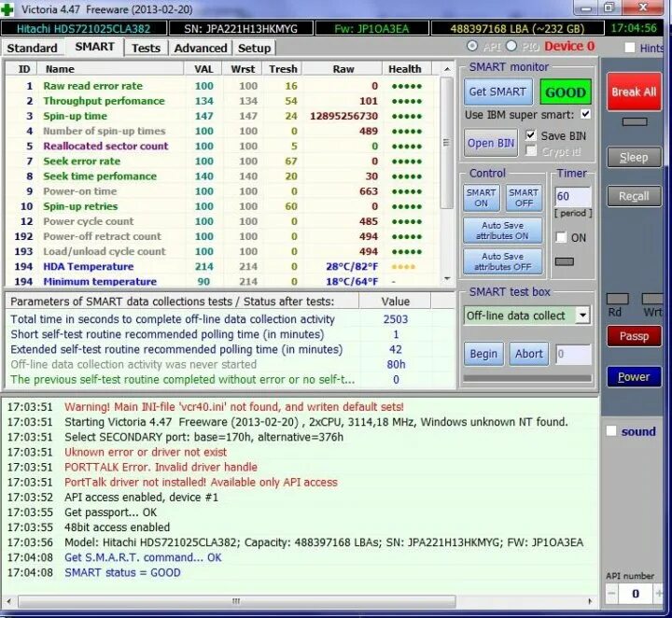Click the SMART status = GOOD log line
This screenshot has width=672, height=618.
[122, 572]
